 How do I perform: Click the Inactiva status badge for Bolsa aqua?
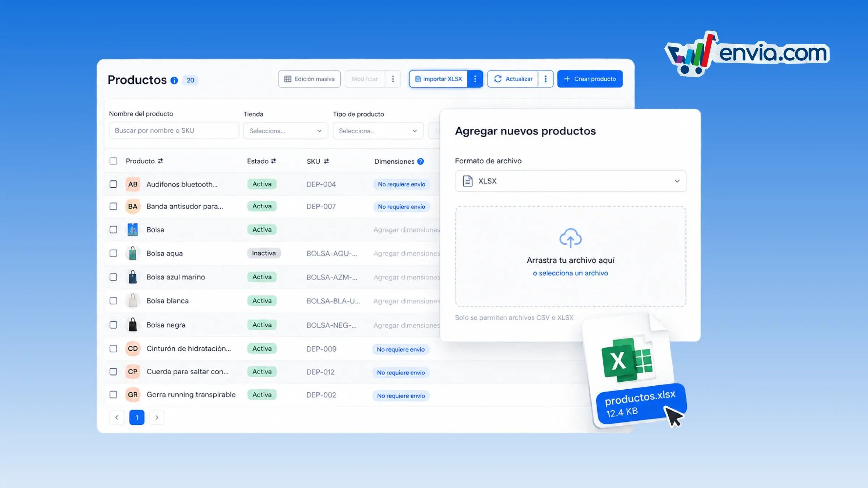264,253
